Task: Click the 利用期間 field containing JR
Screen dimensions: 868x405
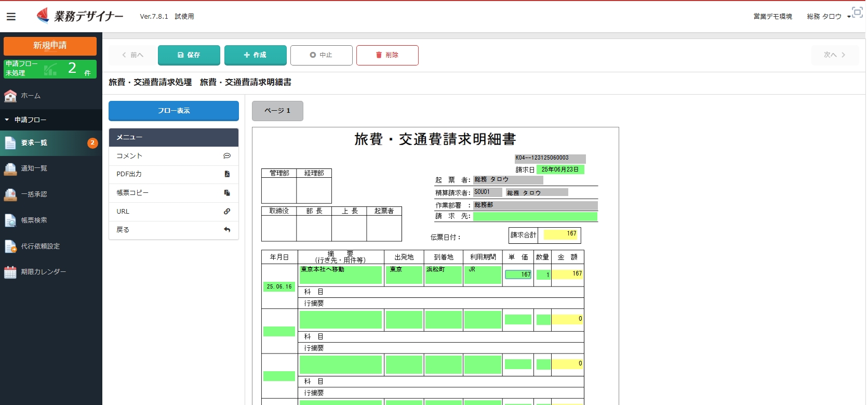Action: pos(483,275)
